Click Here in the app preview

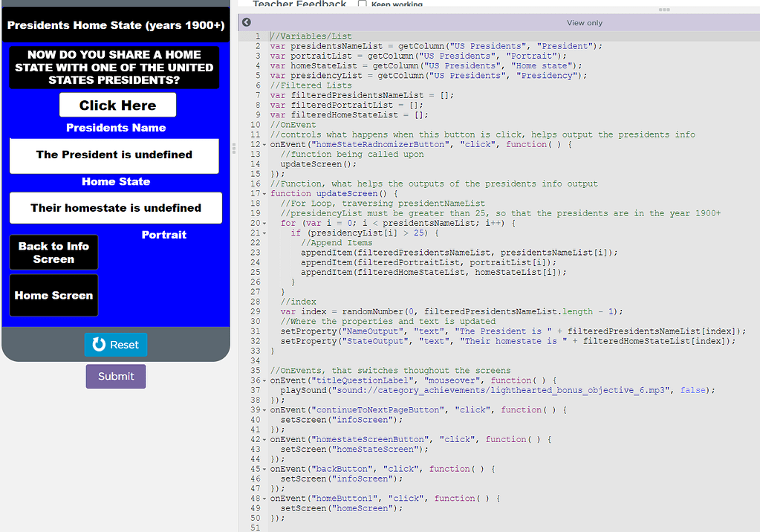click(x=117, y=105)
